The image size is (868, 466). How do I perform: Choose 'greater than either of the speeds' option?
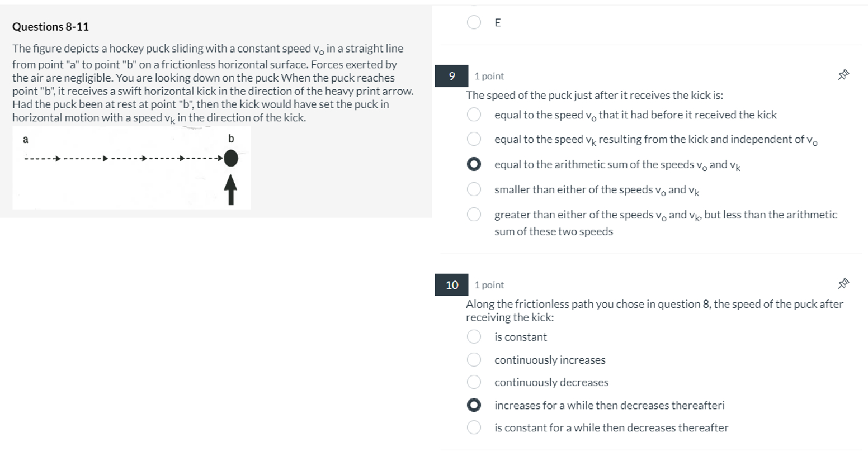[474, 214]
